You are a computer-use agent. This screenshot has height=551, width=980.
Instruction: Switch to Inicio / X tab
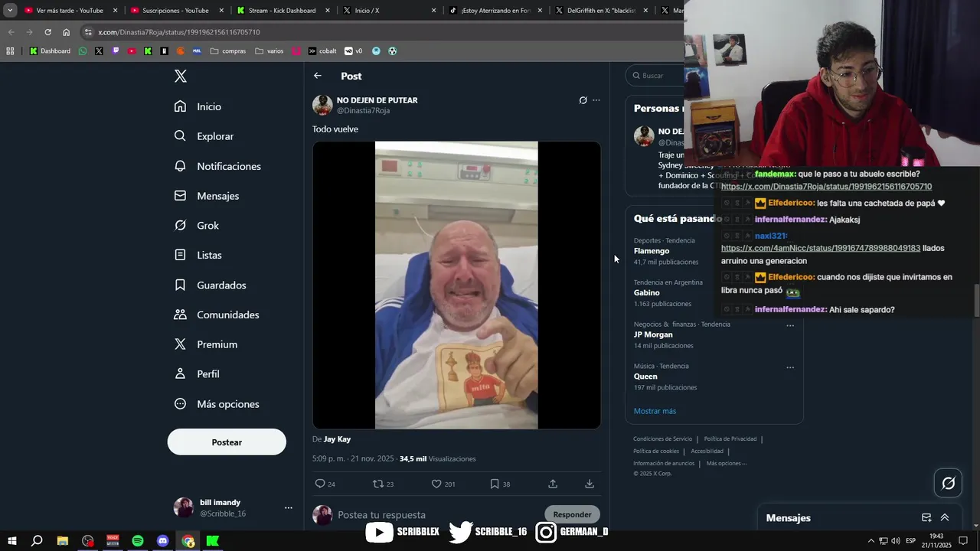coord(388,11)
